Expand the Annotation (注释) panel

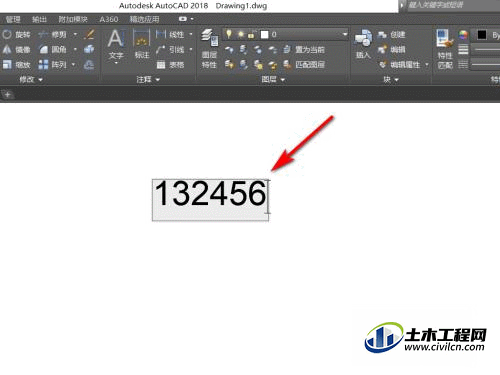click(x=148, y=80)
